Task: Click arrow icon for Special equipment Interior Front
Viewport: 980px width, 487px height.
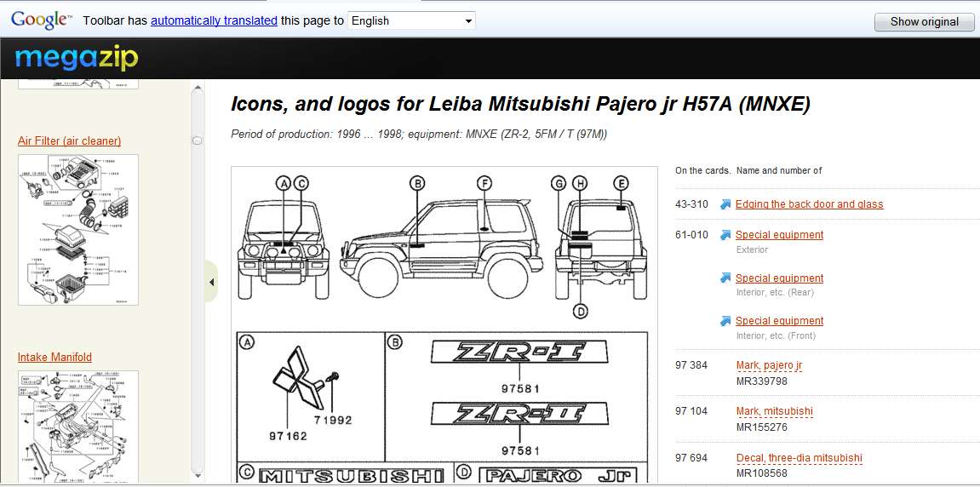Action: (725, 321)
